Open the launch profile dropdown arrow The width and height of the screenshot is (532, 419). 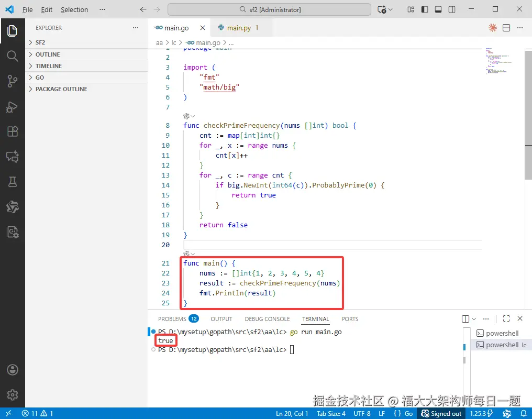474,319
